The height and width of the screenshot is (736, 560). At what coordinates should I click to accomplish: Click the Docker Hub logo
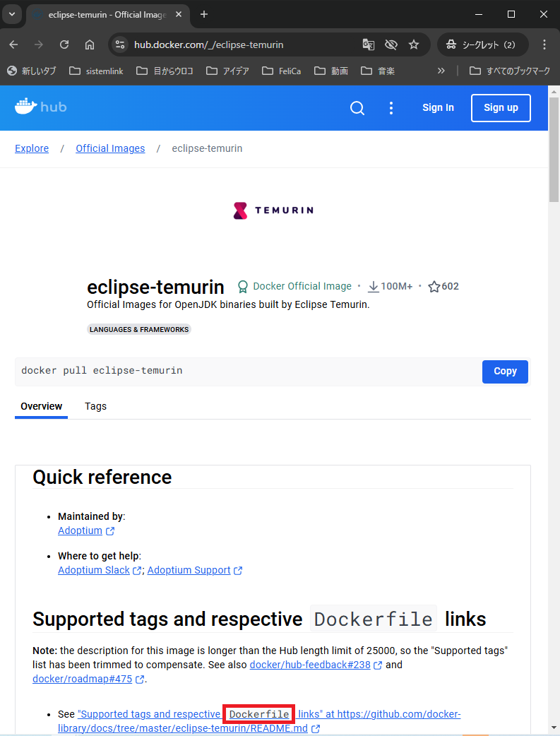tap(40, 107)
